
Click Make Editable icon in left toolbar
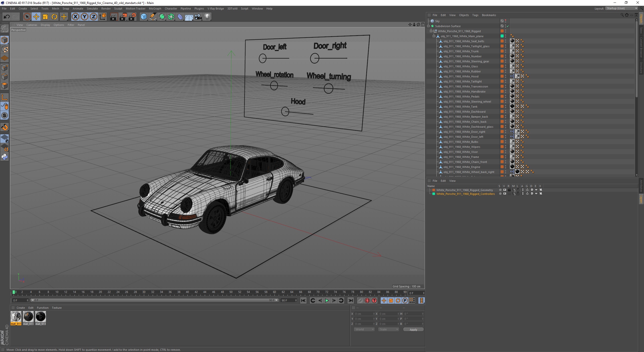[5, 29]
